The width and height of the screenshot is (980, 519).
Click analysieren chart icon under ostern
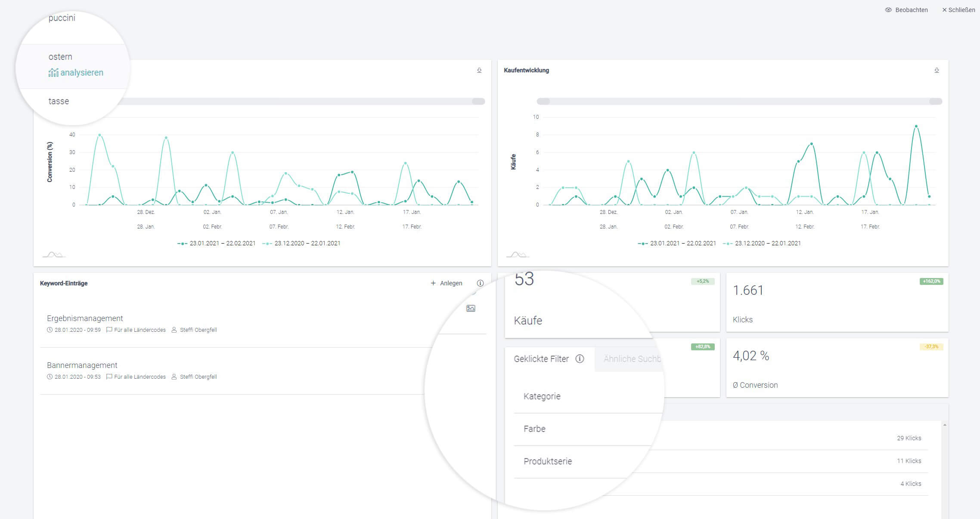click(53, 73)
